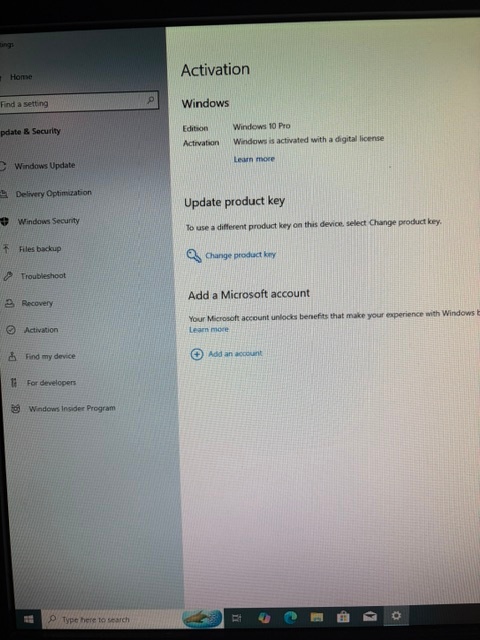Image resolution: width=480 pixels, height=640 pixels.
Task: Click the search highlight fish image in taskbar
Action: click(x=202, y=618)
